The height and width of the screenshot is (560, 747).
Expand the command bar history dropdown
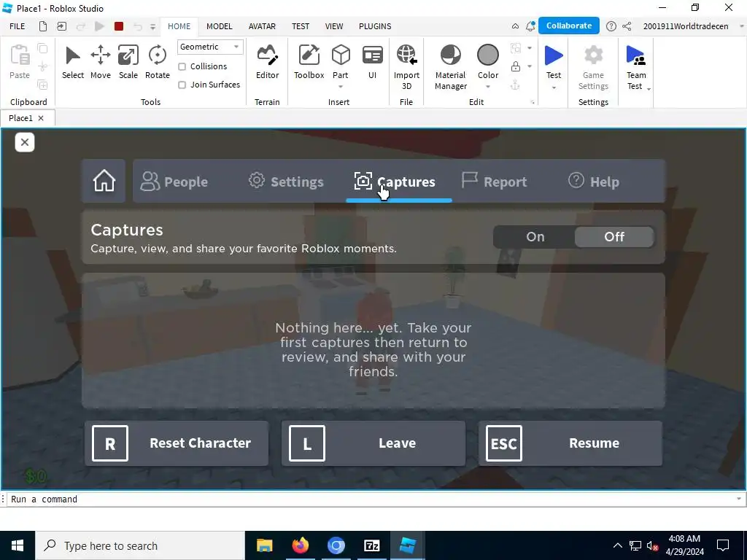click(x=738, y=499)
